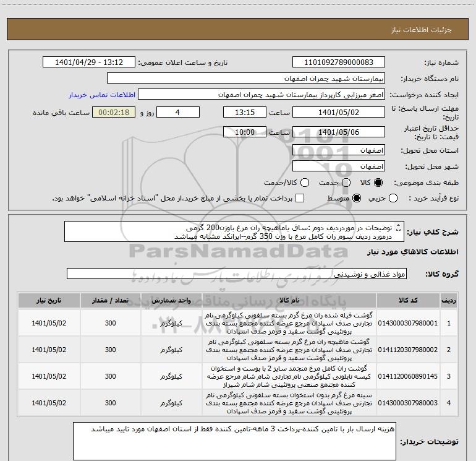Click product code 0141120060890145
The width and height of the screenshot is (476, 461).
[x=408, y=376]
